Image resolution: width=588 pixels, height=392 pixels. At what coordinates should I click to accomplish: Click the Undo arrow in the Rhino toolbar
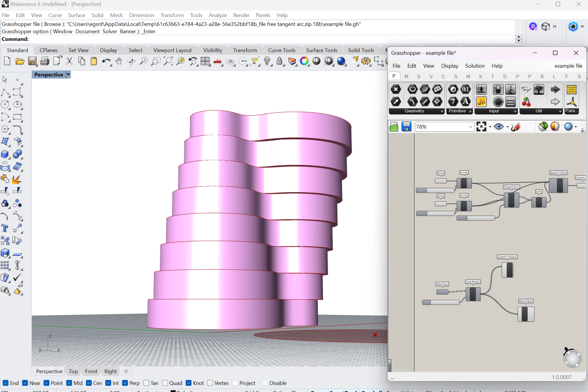[106, 61]
